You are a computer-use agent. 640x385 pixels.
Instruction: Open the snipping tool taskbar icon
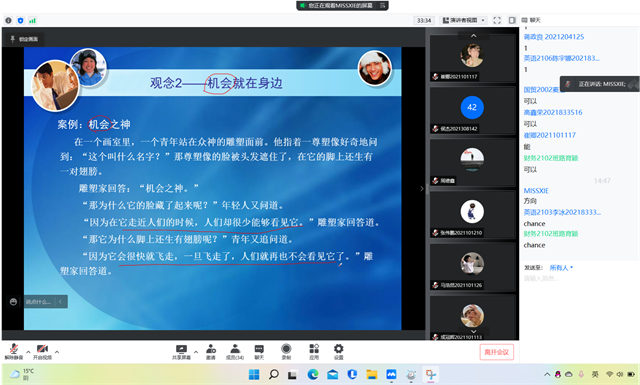point(431,374)
